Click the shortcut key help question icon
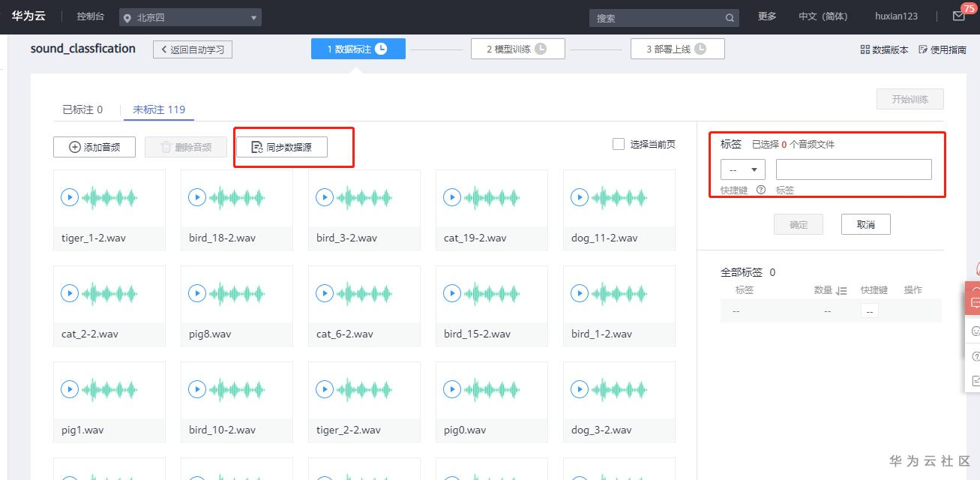 coord(761,190)
